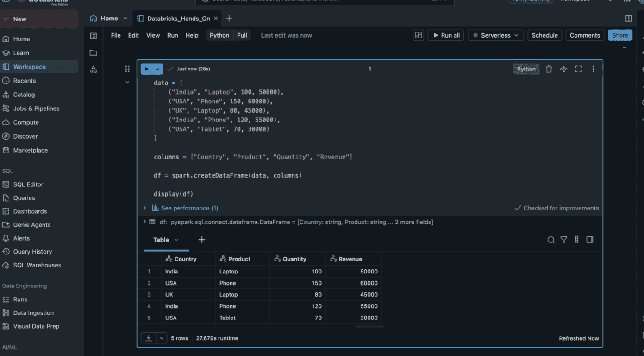644x356 pixels.
Task: Search within the result table
Action: [551, 240]
